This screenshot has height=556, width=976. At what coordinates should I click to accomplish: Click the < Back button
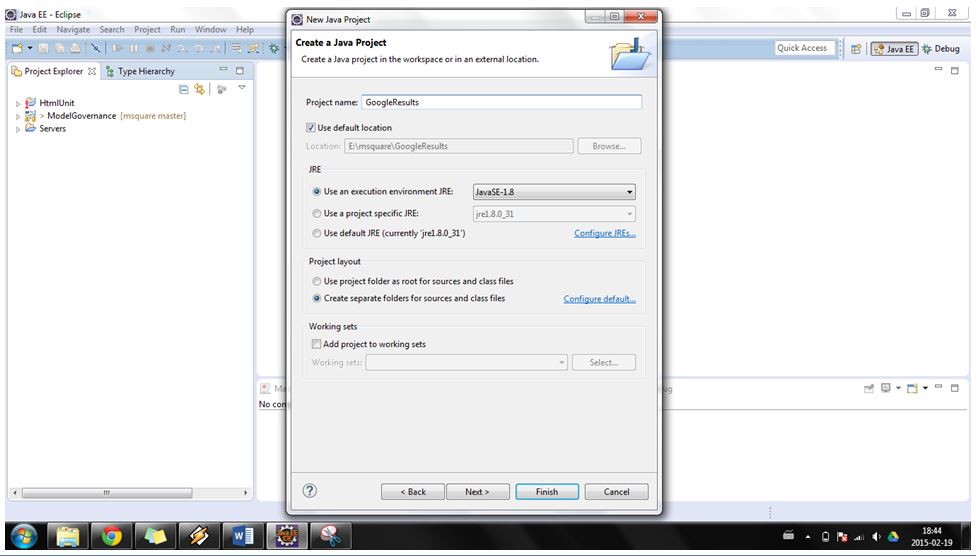tap(413, 491)
